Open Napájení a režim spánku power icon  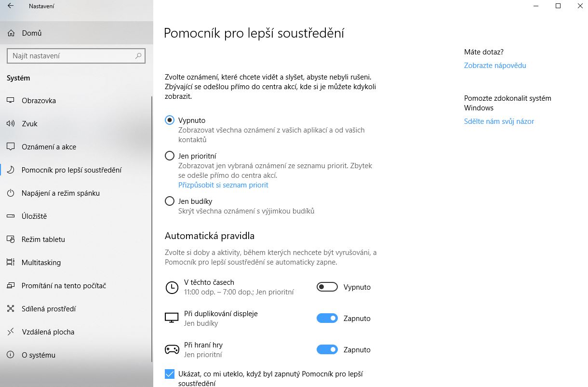pyautogui.click(x=11, y=193)
